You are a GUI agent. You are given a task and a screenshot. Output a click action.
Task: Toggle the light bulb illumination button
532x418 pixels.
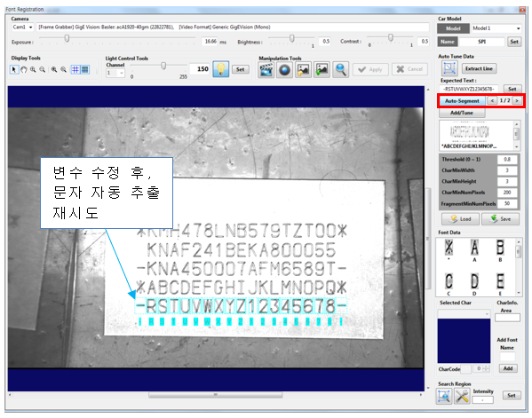click(220, 69)
